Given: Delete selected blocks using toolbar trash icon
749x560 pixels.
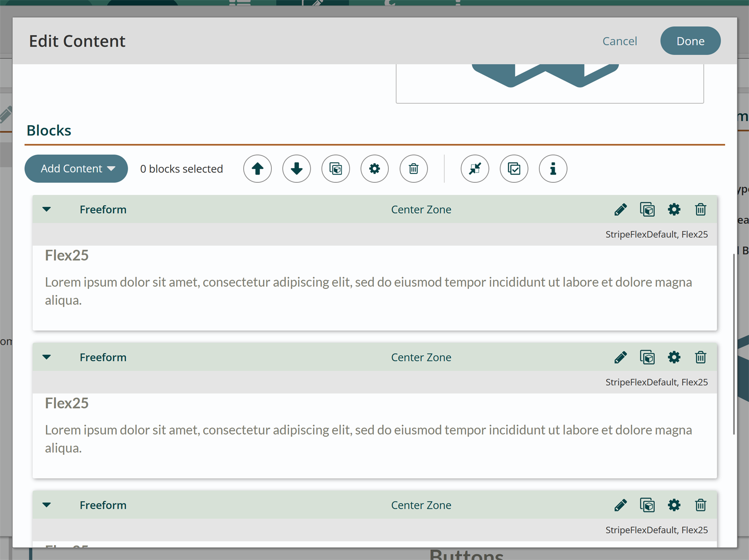Looking at the screenshot, I should (414, 169).
